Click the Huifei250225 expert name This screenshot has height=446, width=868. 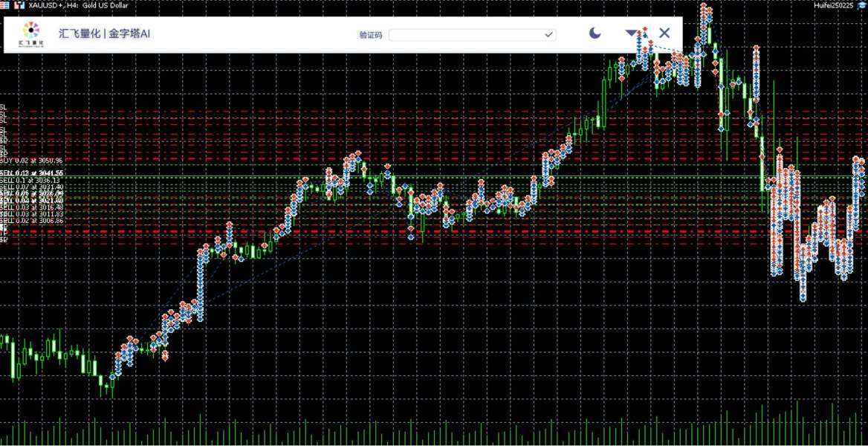[x=833, y=5]
